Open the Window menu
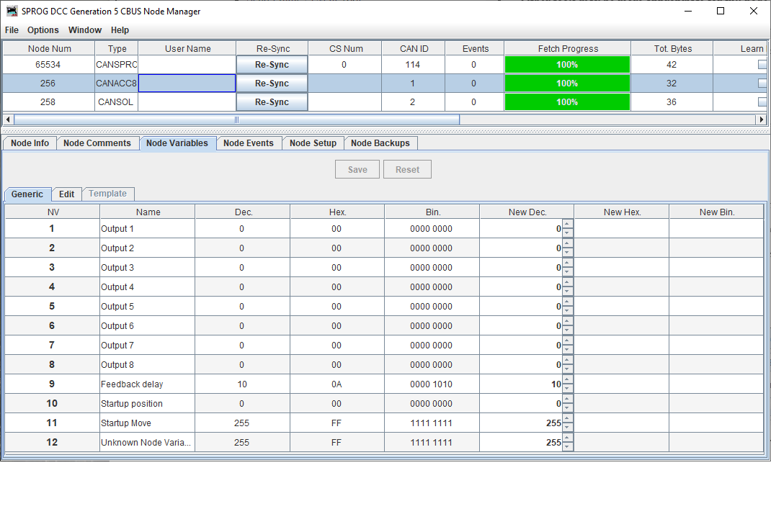 (85, 30)
